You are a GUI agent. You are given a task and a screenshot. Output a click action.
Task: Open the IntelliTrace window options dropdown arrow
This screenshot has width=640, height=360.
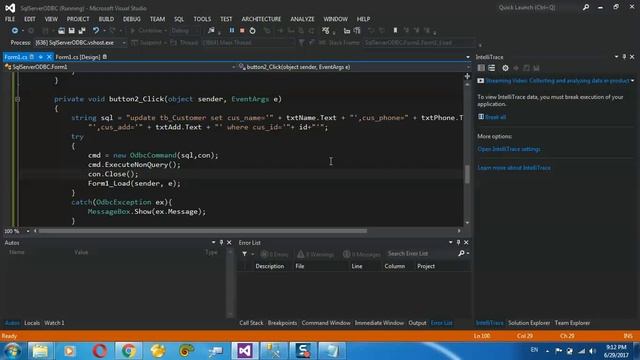[x=616, y=57]
